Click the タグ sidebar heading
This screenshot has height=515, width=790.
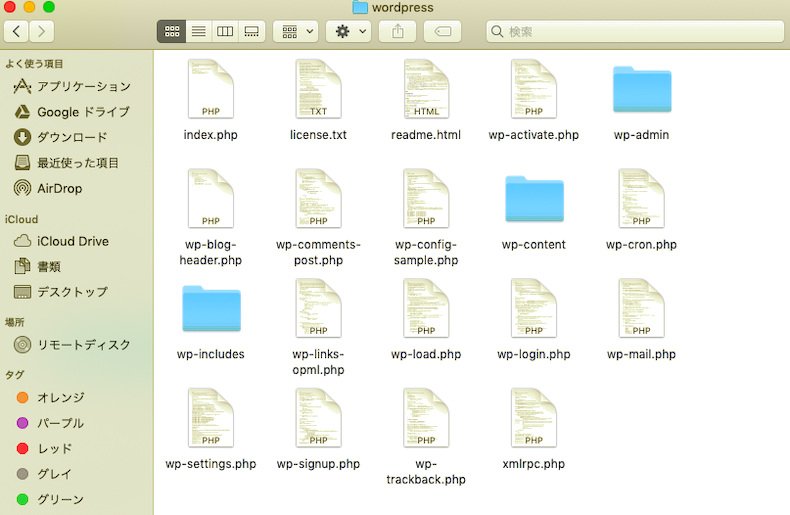click(x=15, y=375)
